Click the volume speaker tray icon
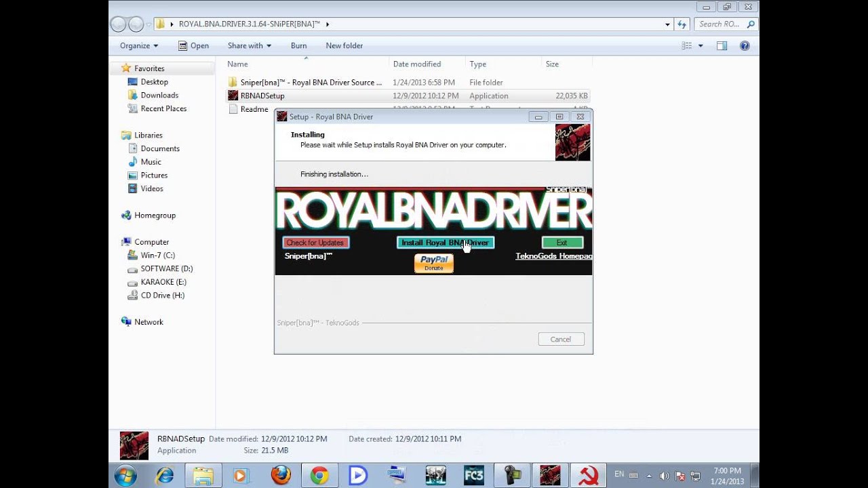The height and width of the screenshot is (488, 868). tap(665, 476)
